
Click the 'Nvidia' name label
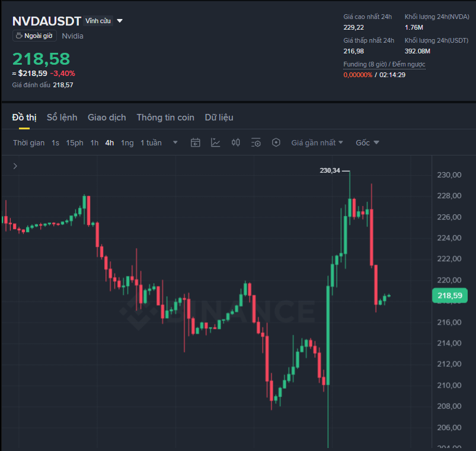tap(72, 36)
